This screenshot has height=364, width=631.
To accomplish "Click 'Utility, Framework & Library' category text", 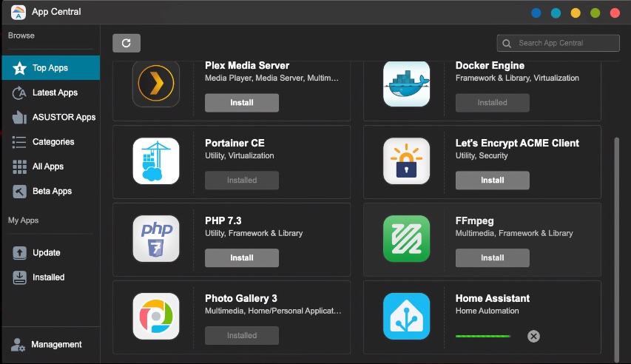I will (254, 234).
